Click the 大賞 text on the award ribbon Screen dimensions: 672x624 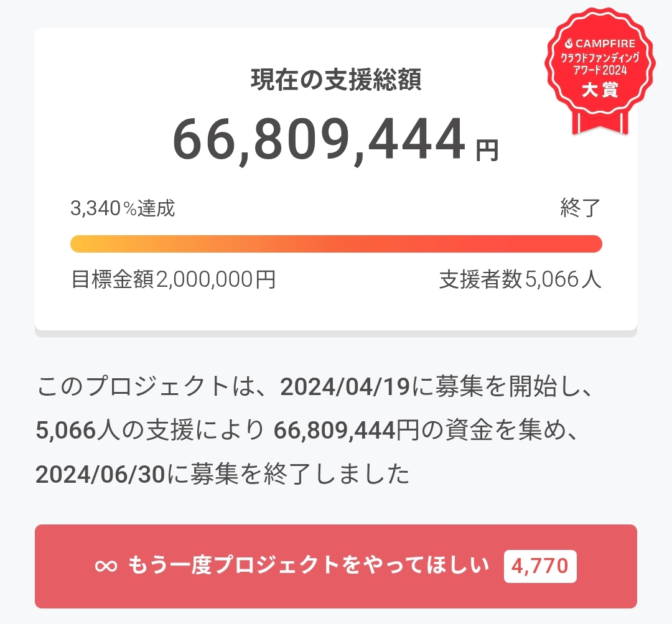(600, 90)
